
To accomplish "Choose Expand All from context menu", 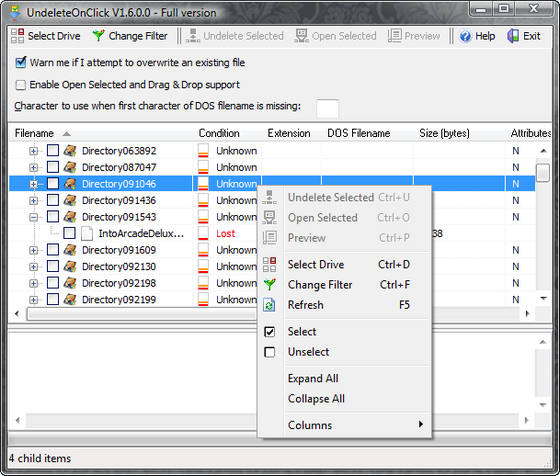I will click(x=313, y=379).
